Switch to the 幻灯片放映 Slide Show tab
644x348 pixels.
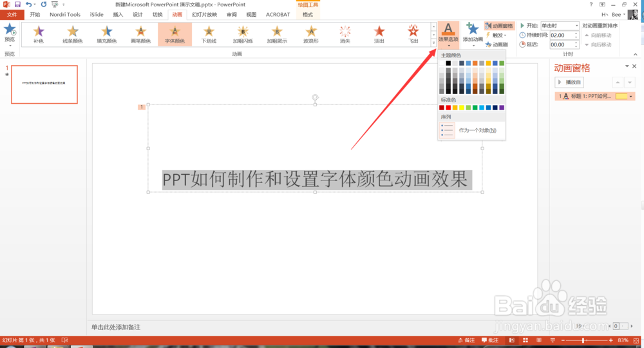(204, 14)
